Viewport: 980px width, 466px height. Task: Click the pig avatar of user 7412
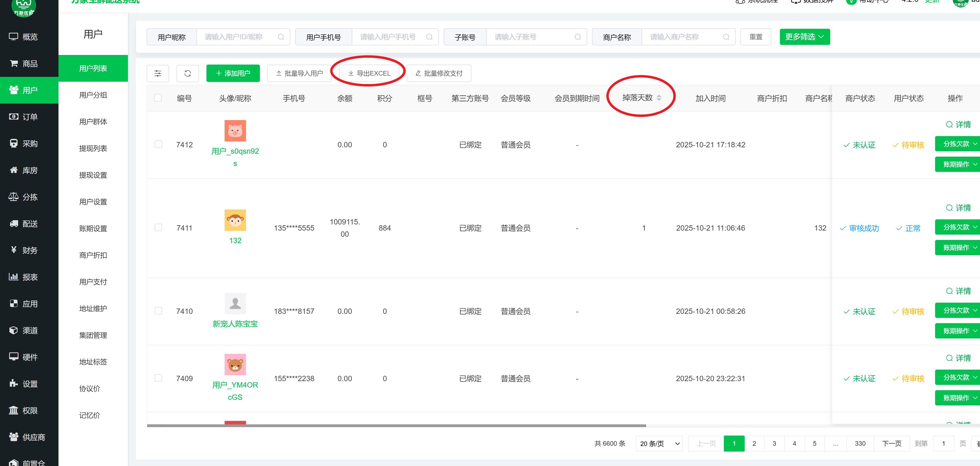click(235, 131)
